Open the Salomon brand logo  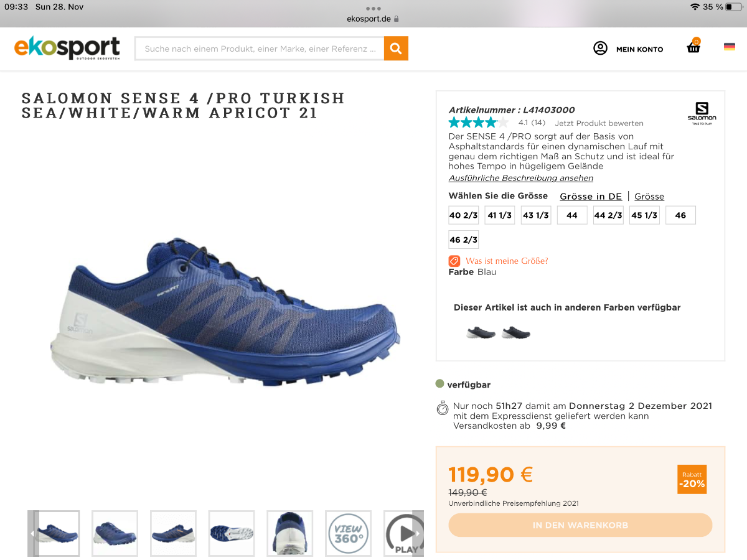[702, 114]
